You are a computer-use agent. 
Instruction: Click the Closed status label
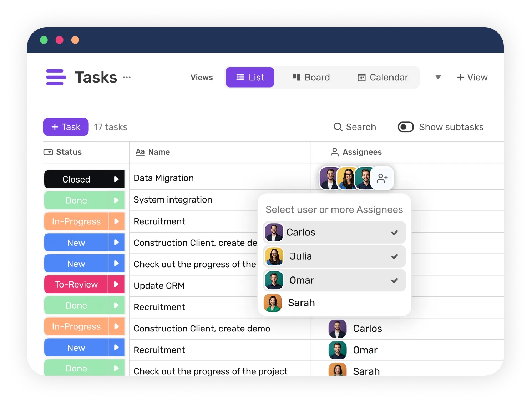click(x=76, y=179)
